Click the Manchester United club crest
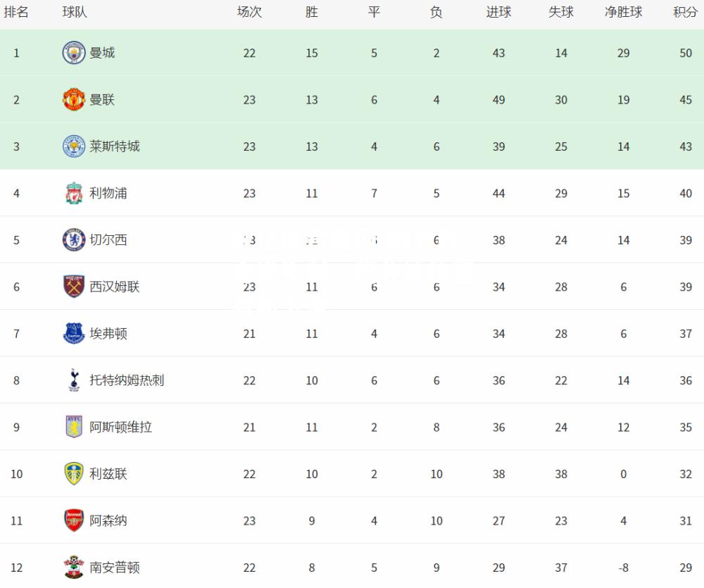The image size is (704, 588). click(x=74, y=99)
